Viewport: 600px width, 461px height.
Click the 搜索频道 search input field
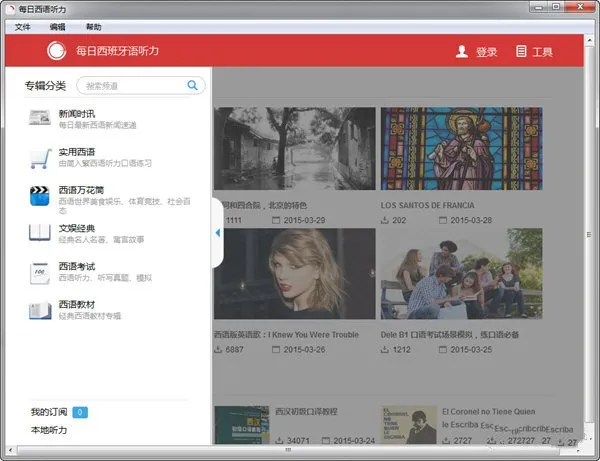(130, 86)
